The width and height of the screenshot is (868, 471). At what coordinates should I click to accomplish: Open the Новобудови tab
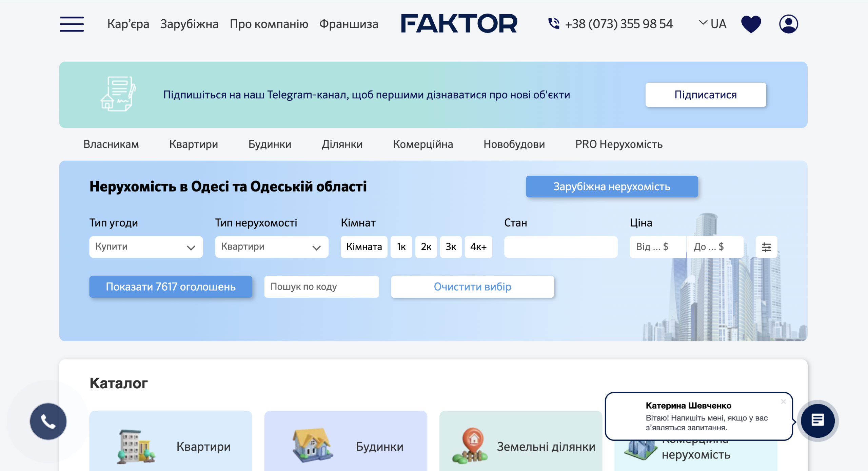click(514, 144)
